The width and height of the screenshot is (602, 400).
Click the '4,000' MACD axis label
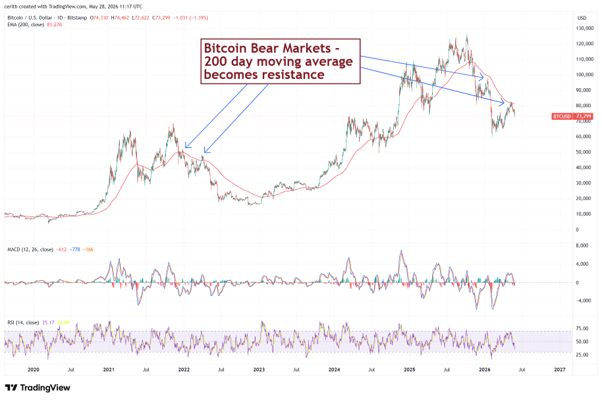[583, 264]
